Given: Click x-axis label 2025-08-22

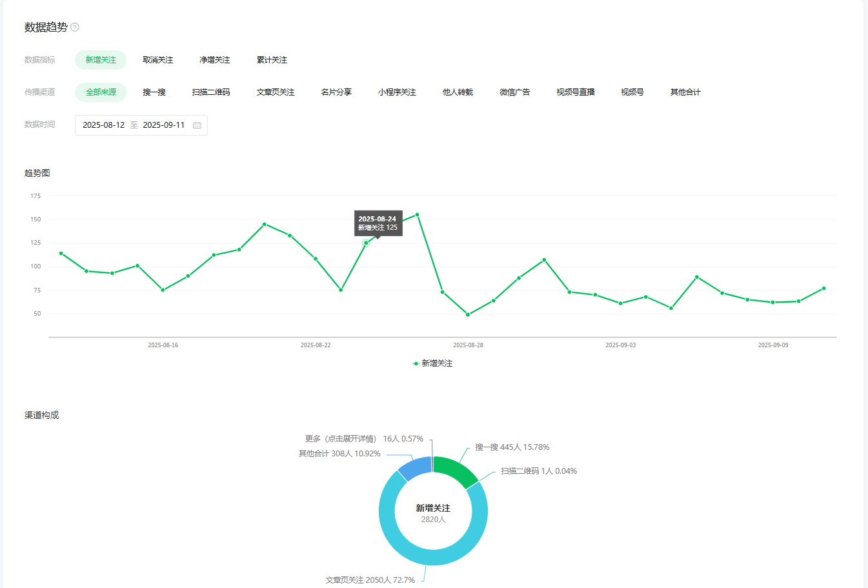Looking at the screenshot, I should coord(316,345).
